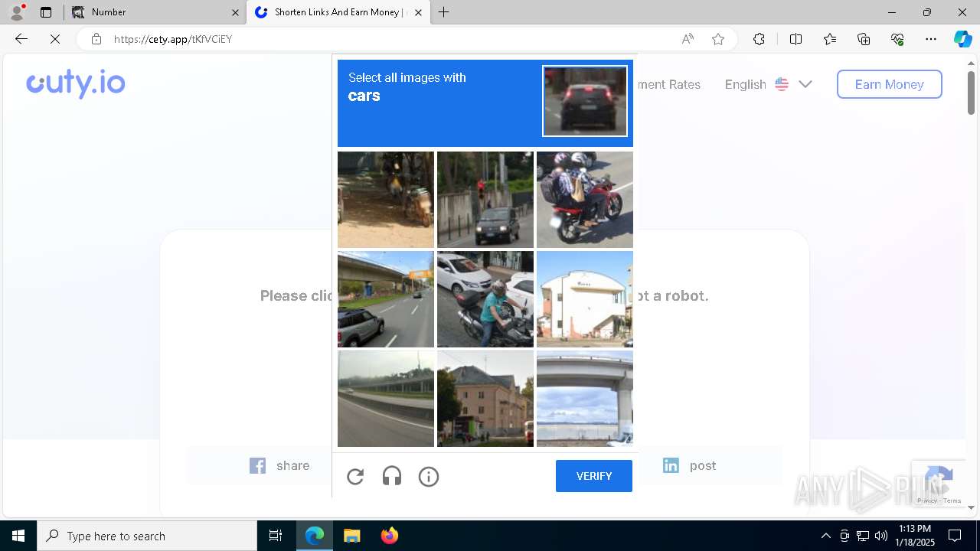Toggle split screen view
The image size is (980, 551).
click(795, 39)
